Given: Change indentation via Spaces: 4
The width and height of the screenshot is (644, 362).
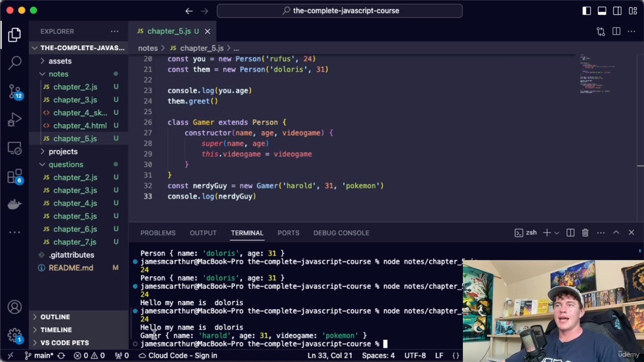Looking at the screenshot, I should click(378, 355).
